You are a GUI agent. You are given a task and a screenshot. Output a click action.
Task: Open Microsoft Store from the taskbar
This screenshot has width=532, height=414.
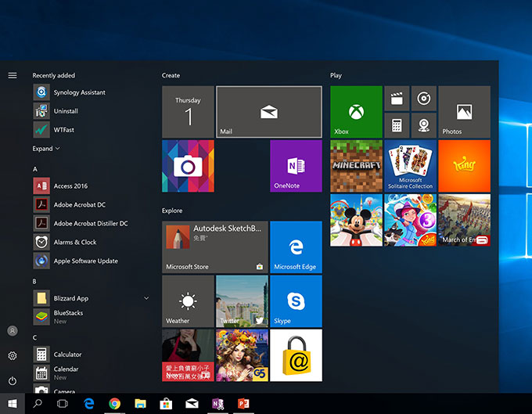coord(166,404)
